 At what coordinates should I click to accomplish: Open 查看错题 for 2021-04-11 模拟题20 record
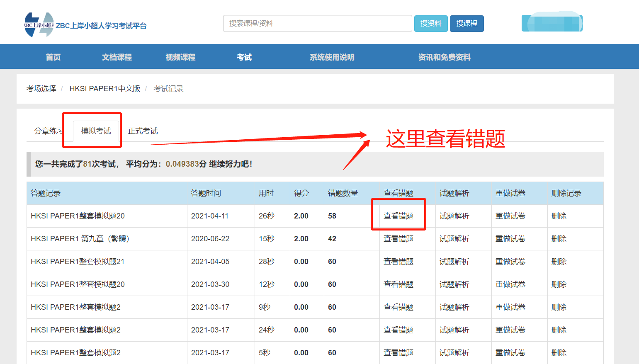click(x=398, y=216)
